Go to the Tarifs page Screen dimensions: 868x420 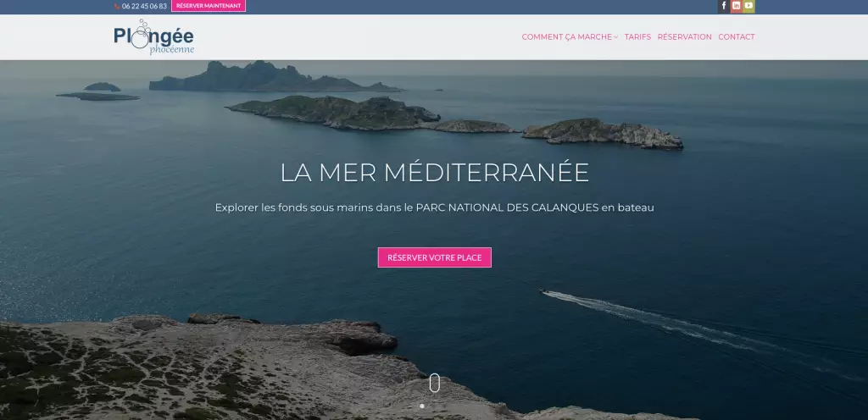pyautogui.click(x=637, y=37)
